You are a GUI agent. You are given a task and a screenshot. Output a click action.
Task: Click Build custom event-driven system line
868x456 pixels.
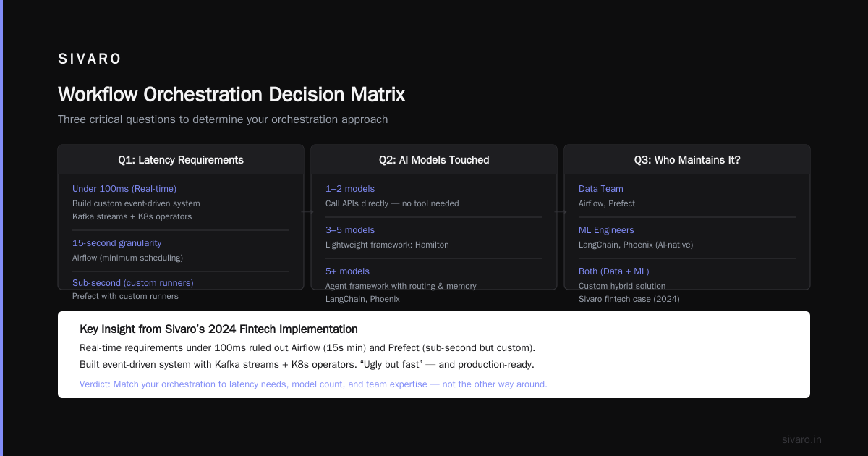pyautogui.click(x=136, y=203)
